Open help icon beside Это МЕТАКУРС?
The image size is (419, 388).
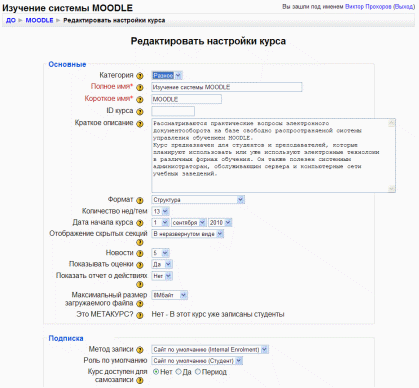(x=140, y=315)
